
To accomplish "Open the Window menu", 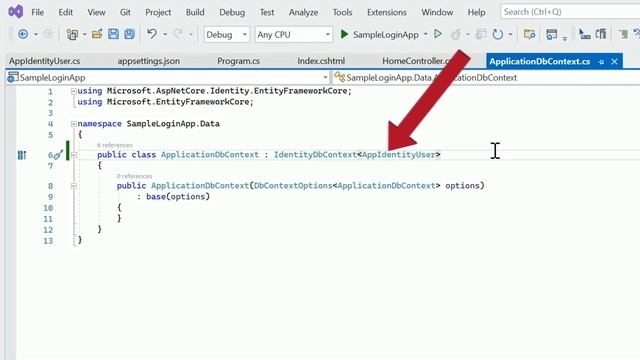I will 437,12.
